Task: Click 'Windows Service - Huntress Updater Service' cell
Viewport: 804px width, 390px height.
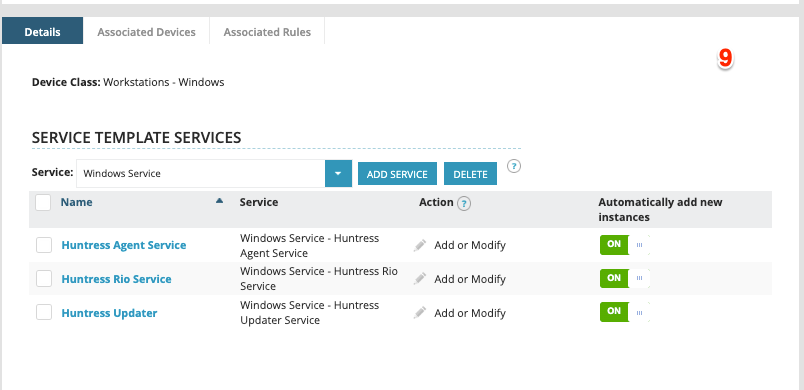Action: pos(310,312)
